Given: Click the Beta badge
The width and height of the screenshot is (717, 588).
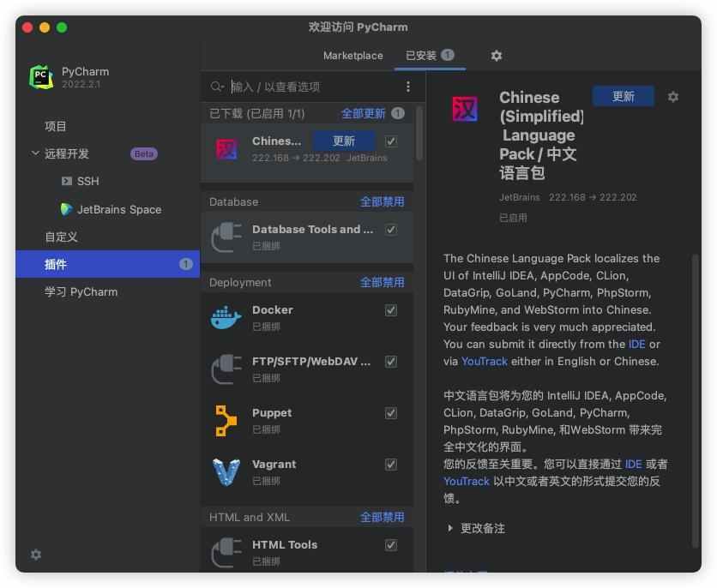Looking at the screenshot, I should click(x=144, y=154).
